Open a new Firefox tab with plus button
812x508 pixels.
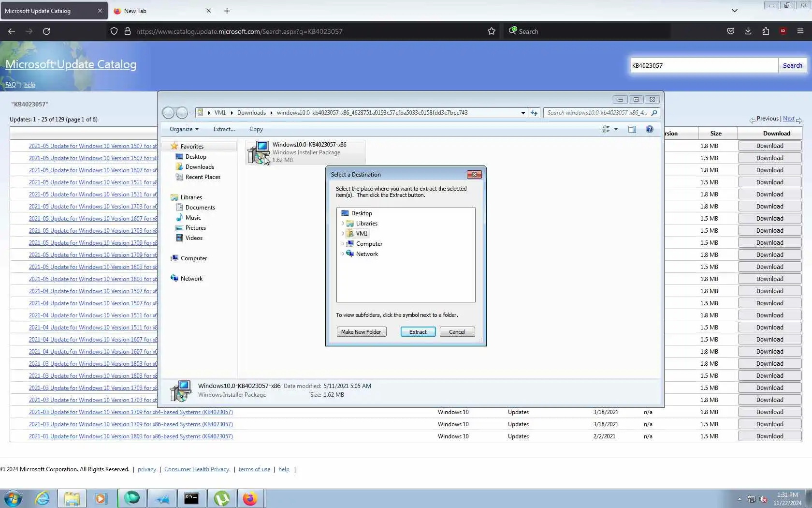tap(227, 11)
